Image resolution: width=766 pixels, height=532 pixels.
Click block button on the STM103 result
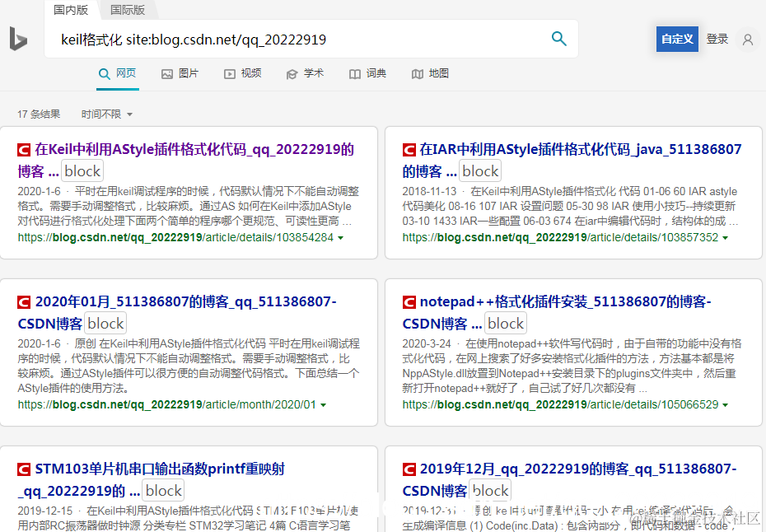pos(164,491)
